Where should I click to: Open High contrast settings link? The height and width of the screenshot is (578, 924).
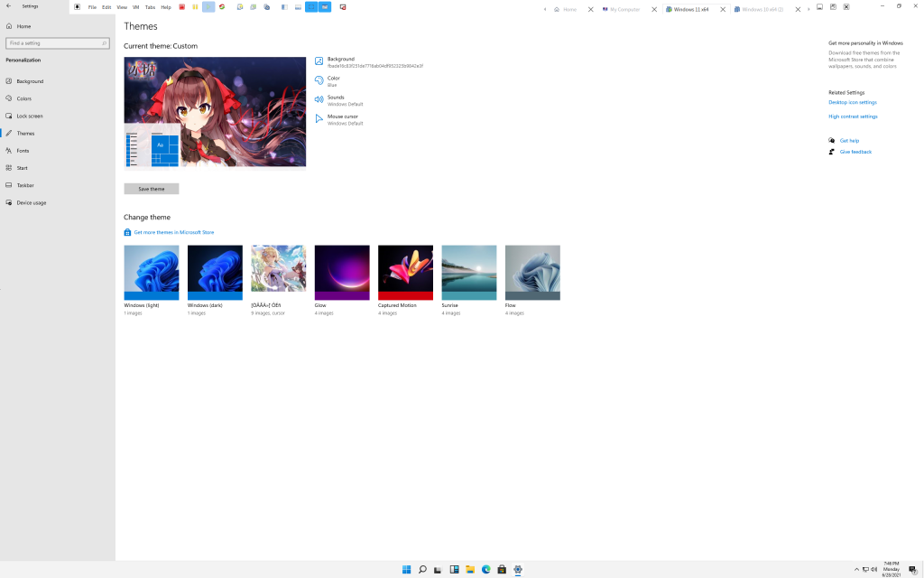(x=854, y=117)
